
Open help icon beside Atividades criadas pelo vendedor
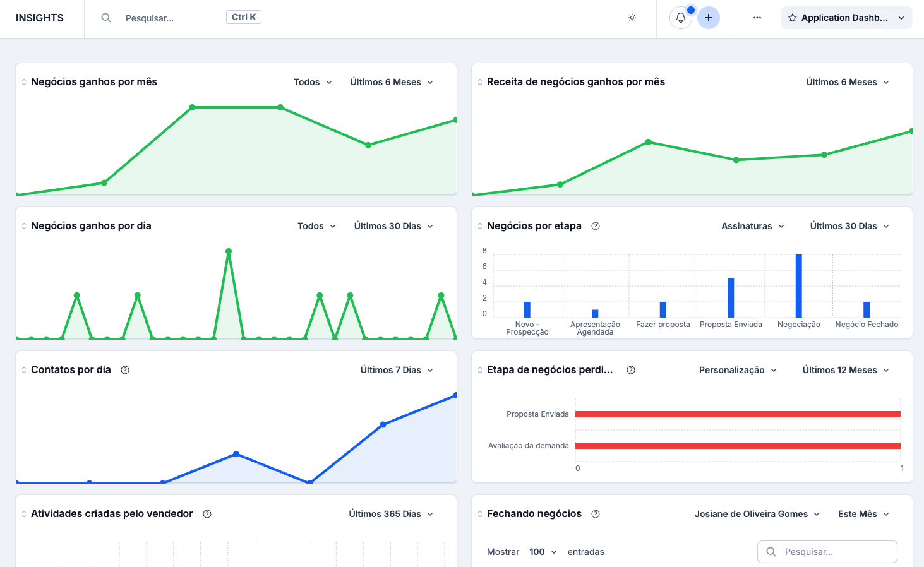207,514
